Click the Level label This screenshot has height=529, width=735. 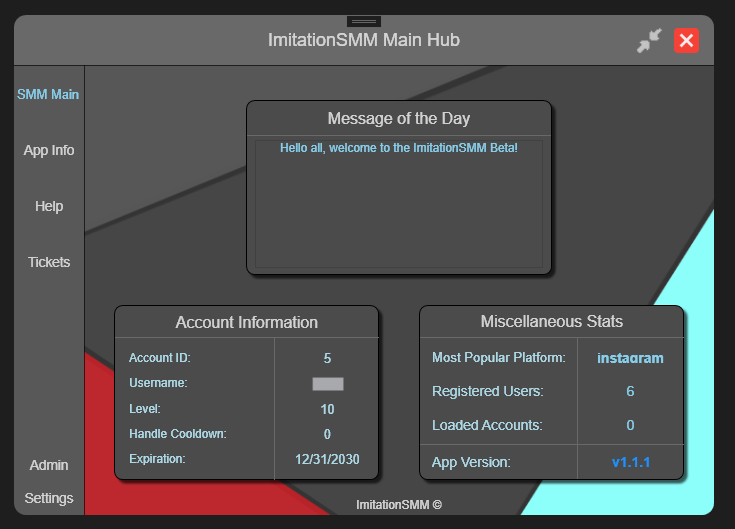pyautogui.click(x=145, y=409)
